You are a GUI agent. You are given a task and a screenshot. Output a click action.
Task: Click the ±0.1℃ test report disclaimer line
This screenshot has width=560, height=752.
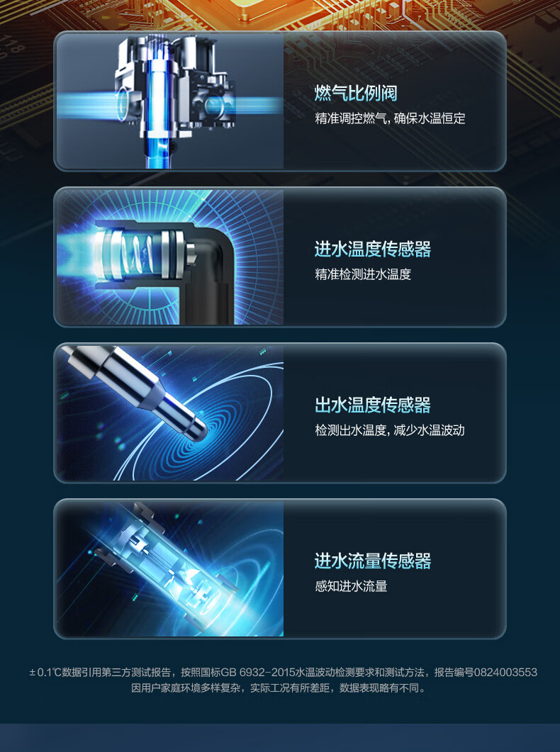pos(283,673)
